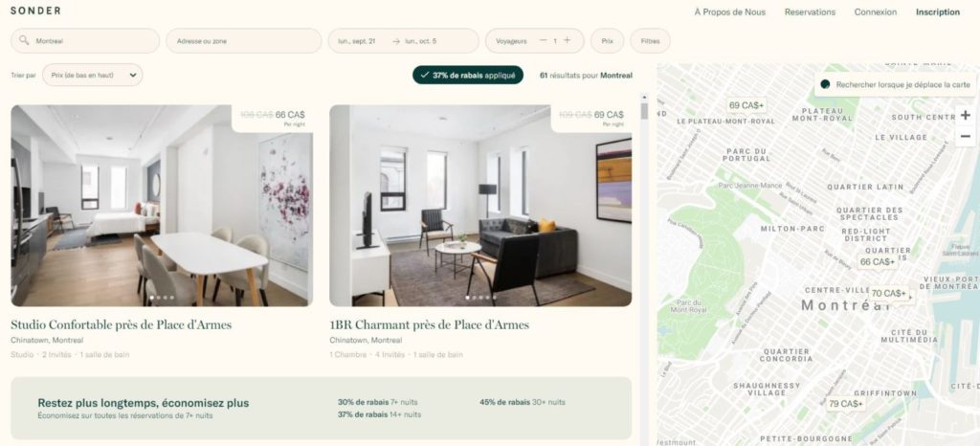Click the search magnifier icon beside Montreal
Viewport: 980px width, 446px height.
click(24, 40)
